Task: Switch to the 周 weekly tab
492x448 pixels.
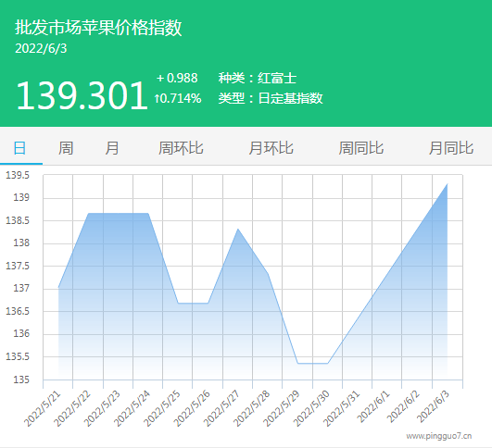Action: [66, 148]
